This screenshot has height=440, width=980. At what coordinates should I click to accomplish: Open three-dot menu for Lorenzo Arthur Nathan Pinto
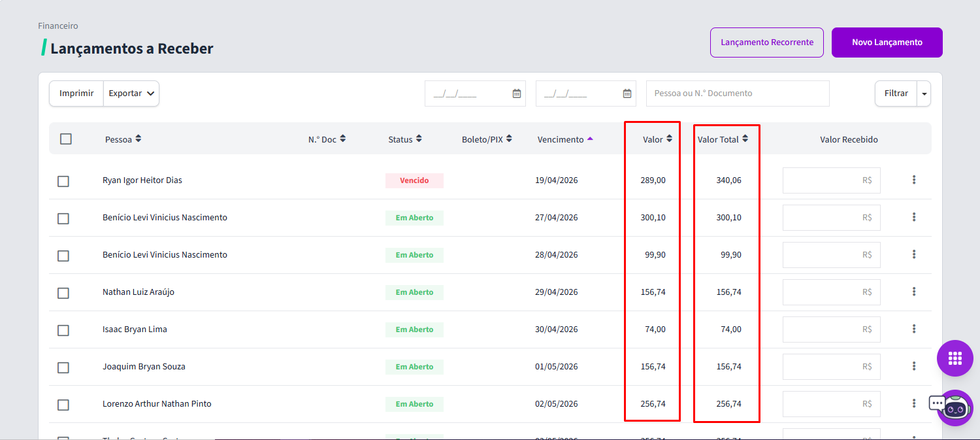(914, 403)
